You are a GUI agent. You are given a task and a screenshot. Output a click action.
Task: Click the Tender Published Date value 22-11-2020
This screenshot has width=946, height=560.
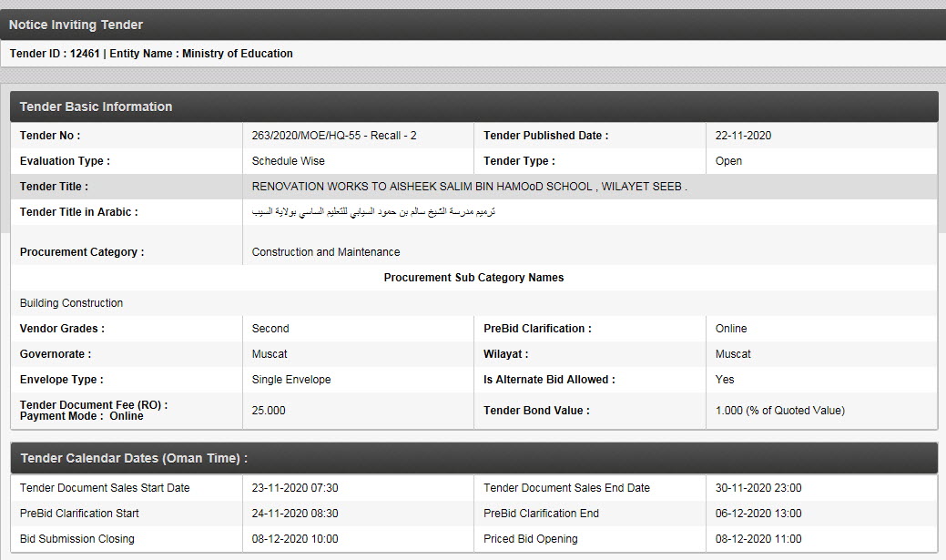pyautogui.click(x=743, y=136)
